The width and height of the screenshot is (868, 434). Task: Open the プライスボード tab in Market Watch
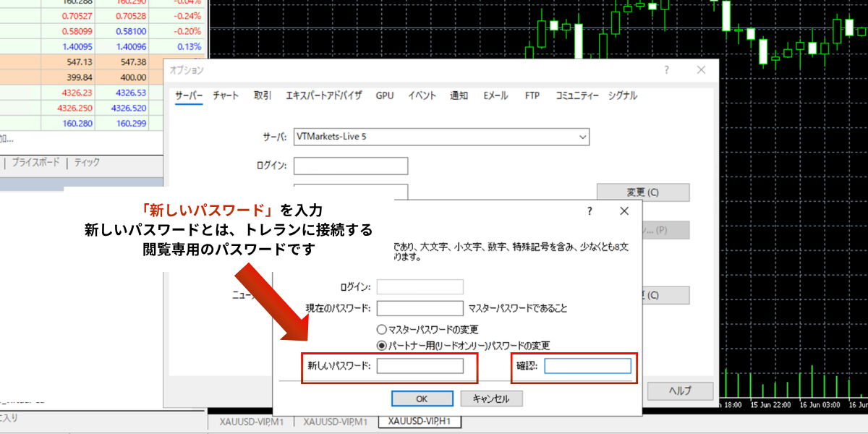coord(35,163)
